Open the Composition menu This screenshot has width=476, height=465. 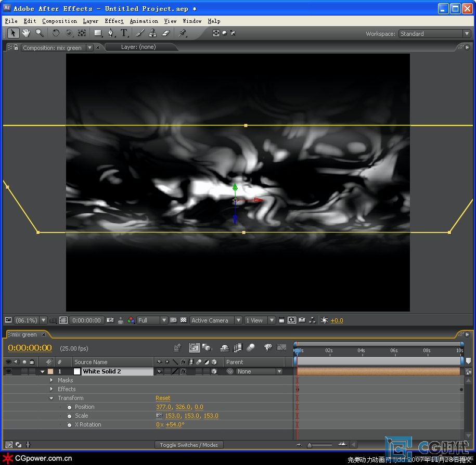[x=59, y=21]
